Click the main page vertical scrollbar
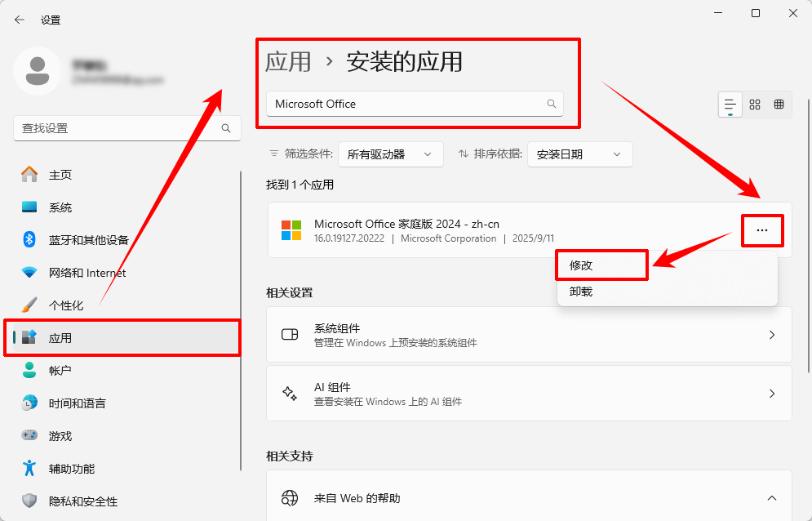Viewport: 812px width, 521px height. (x=809, y=235)
